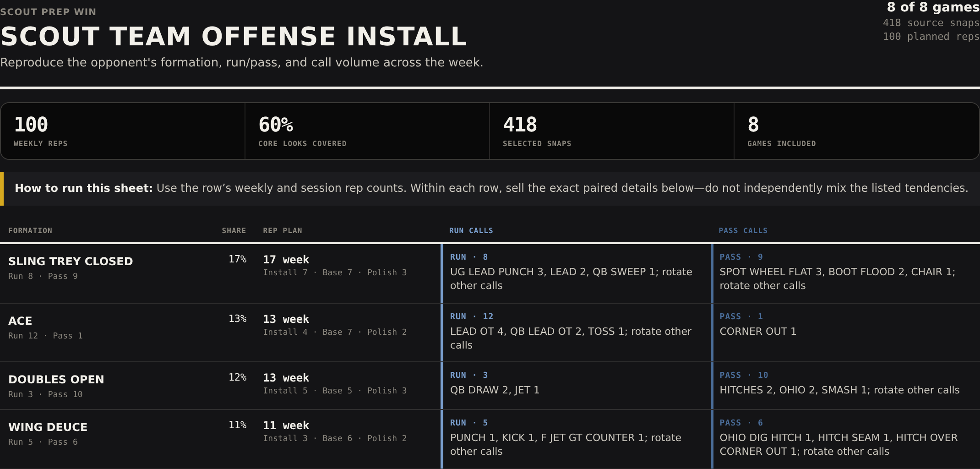Click the "How to run this sheet:" heading
The image size is (980, 469).
pos(84,188)
